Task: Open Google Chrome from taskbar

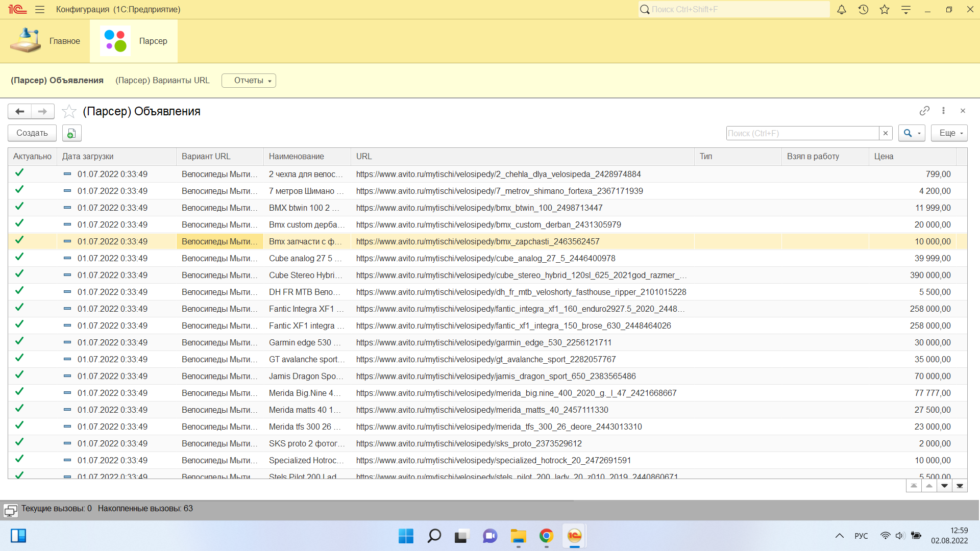Action: click(x=546, y=536)
